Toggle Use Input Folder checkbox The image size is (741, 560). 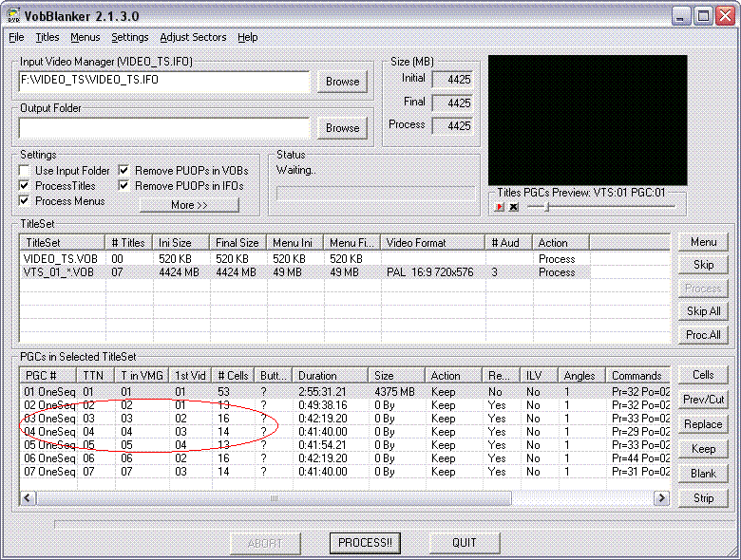pyautogui.click(x=24, y=171)
